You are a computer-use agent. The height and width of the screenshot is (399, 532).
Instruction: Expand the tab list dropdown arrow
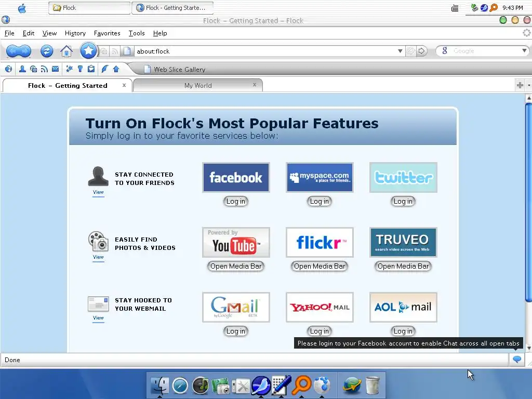[528, 85]
